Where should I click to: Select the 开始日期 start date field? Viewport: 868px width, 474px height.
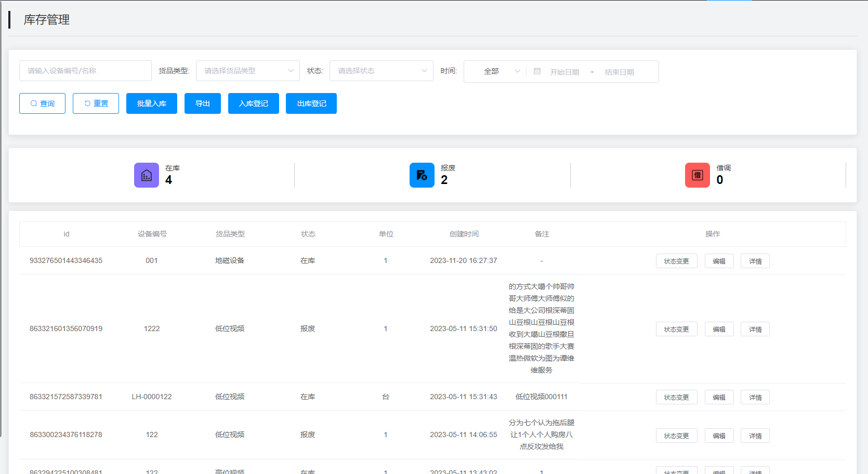564,72
